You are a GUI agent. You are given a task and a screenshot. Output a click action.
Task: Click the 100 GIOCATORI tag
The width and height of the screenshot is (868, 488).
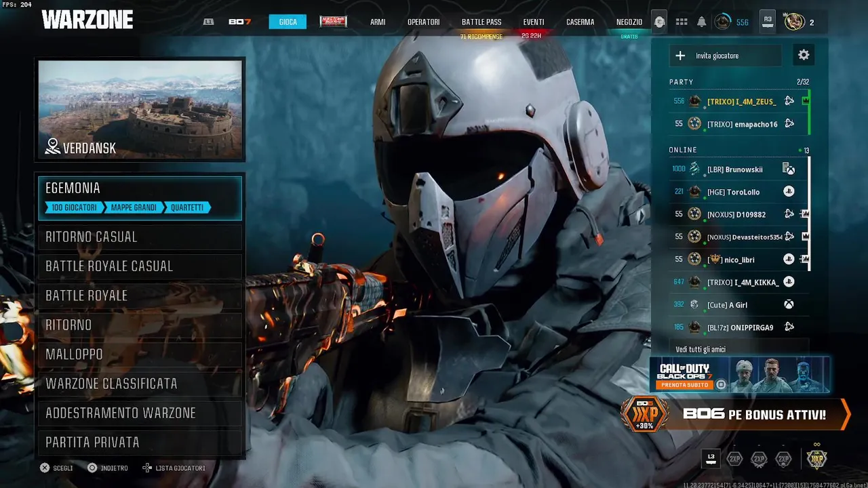[75, 207]
